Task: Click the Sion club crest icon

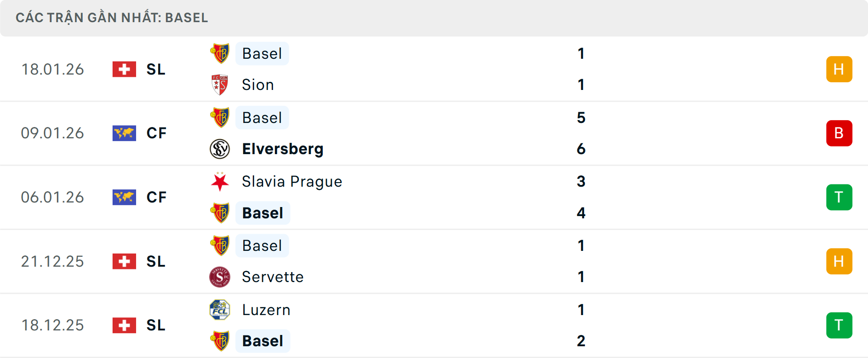Action: coord(220,85)
